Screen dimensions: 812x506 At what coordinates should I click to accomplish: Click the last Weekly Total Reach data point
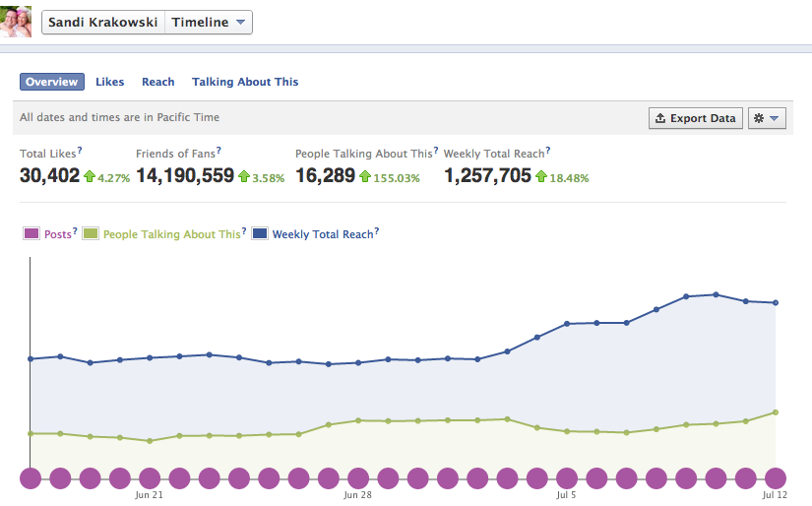pyautogui.click(x=776, y=302)
